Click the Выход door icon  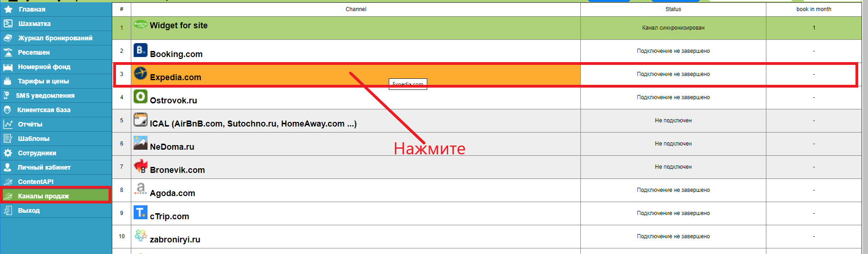click(x=8, y=210)
